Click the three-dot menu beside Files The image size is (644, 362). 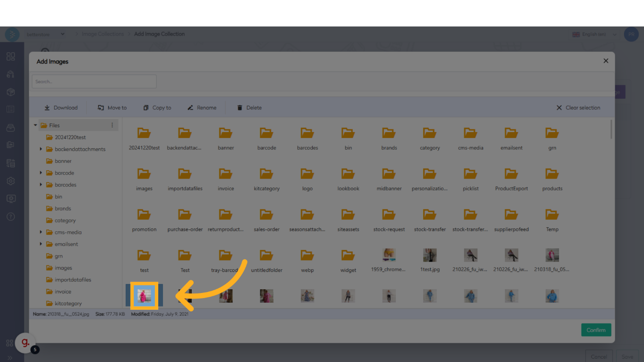pos(112,125)
